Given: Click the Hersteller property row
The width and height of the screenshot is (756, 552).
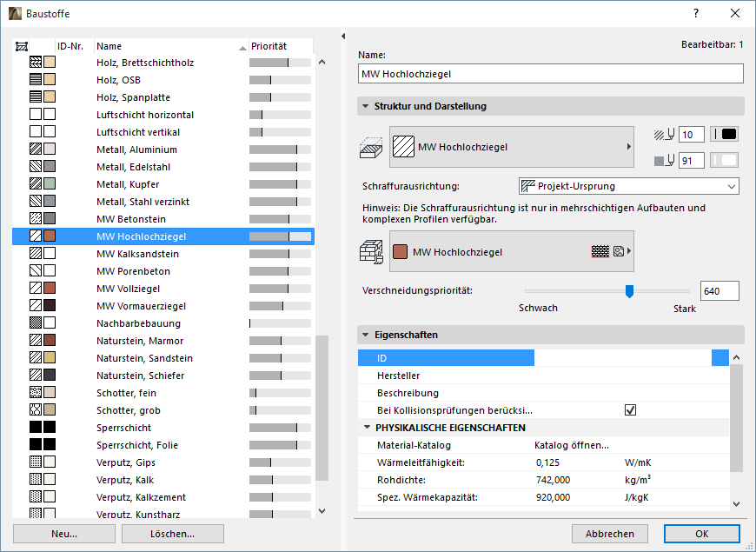Looking at the screenshot, I should (x=543, y=376).
